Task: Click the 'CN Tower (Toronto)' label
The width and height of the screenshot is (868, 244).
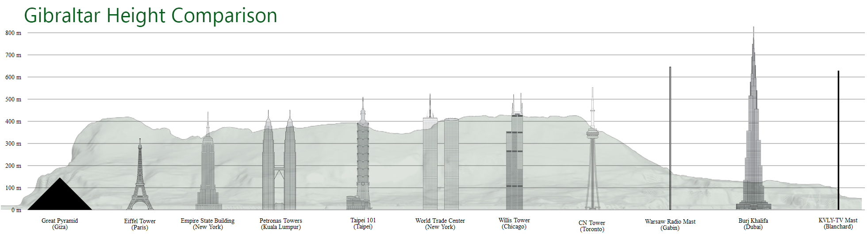Action: click(592, 226)
